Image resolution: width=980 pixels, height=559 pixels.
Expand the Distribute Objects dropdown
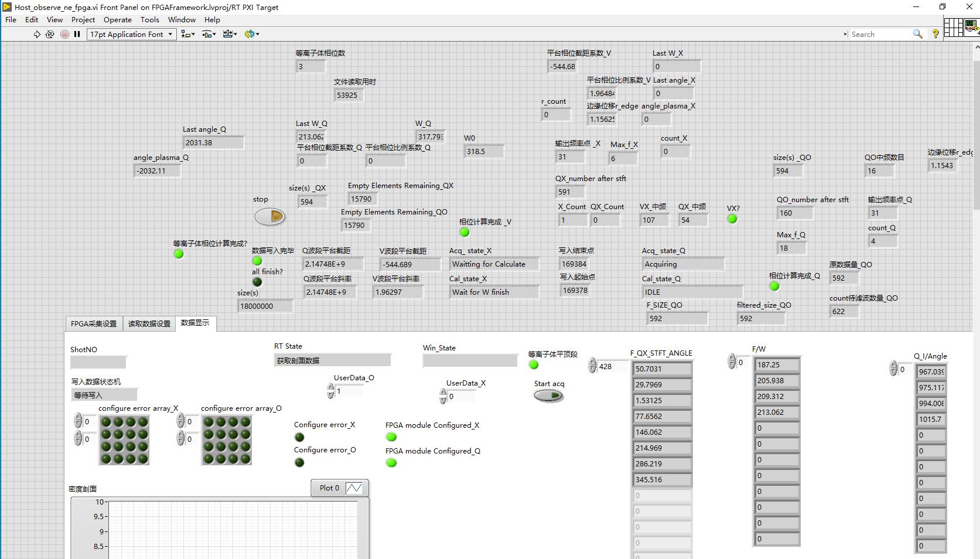(209, 35)
